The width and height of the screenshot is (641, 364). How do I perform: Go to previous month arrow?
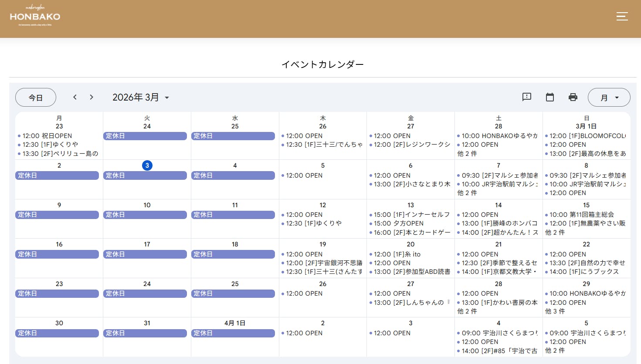(x=75, y=97)
